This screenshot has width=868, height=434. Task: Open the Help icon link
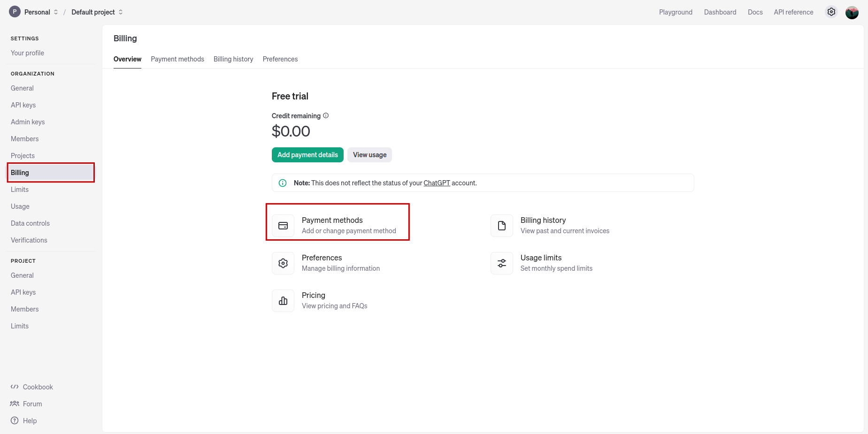point(15,421)
